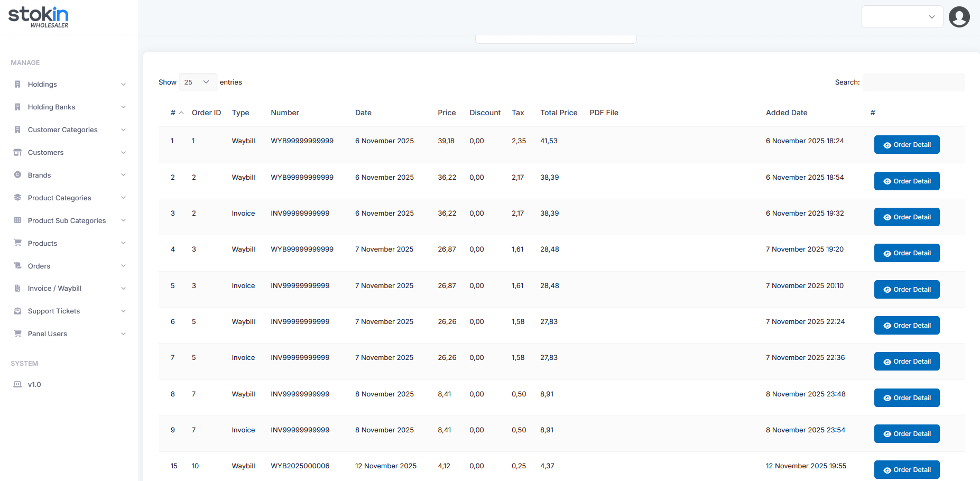Click the v1.0 system icon
980x481 pixels.
[x=17, y=384]
